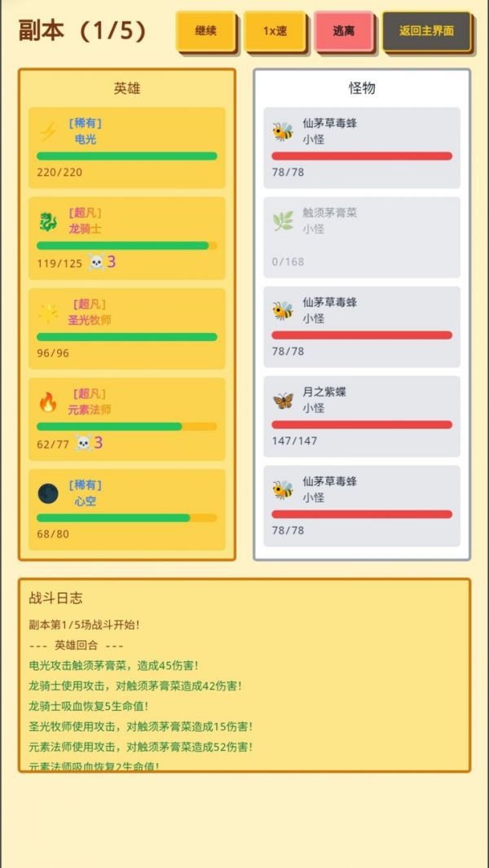Toggle the 1x速 battle speed
Viewport: 489px width, 868px height.
275,30
